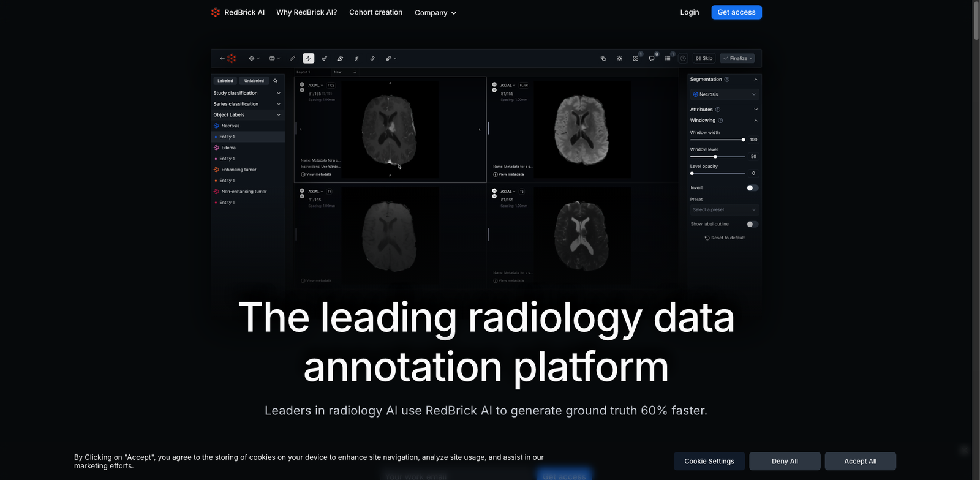Toggle the Invert switch
Image resolution: width=980 pixels, height=480 pixels.
coord(752,188)
